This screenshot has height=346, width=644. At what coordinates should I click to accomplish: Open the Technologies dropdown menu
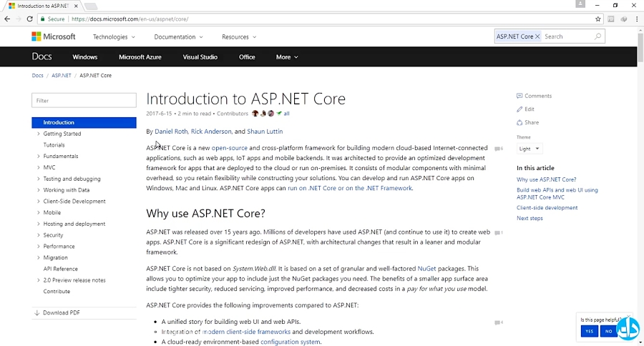pos(113,36)
